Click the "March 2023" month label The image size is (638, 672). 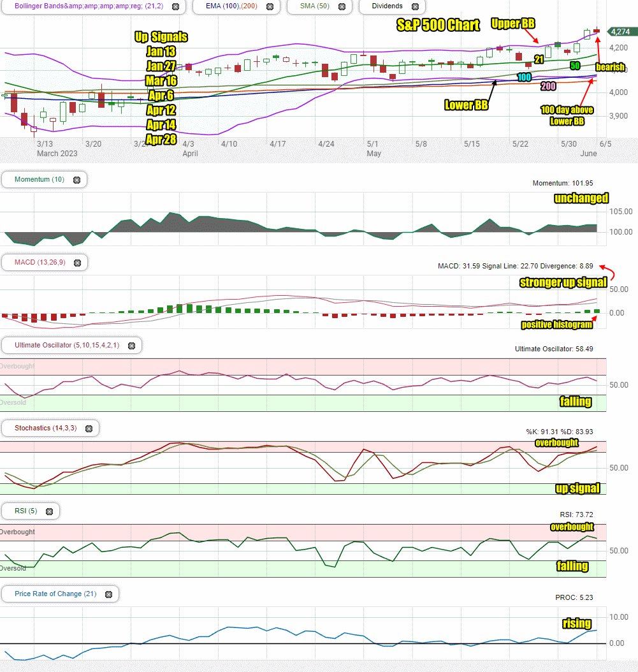pyautogui.click(x=57, y=154)
